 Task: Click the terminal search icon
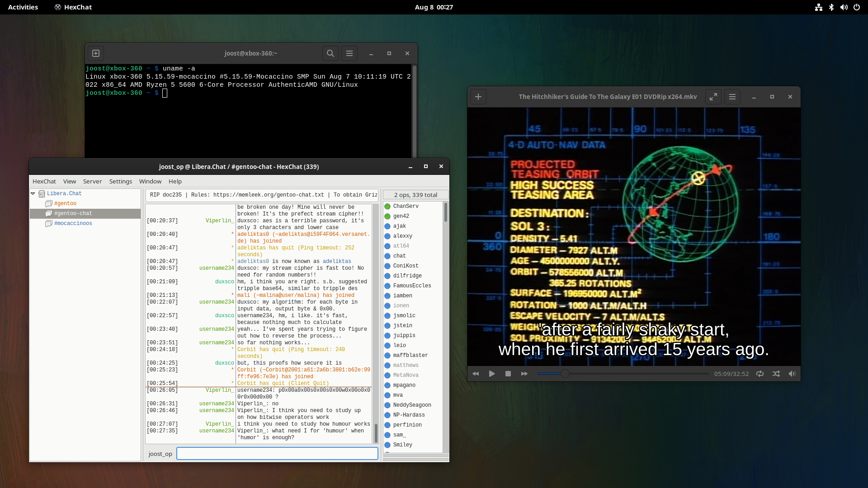(x=330, y=53)
